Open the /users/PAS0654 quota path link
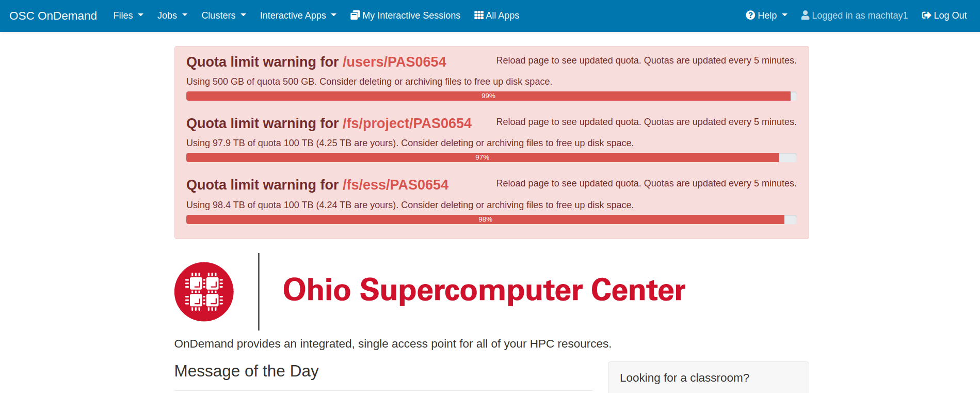The image size is (980, 393). tap(394, 62)
